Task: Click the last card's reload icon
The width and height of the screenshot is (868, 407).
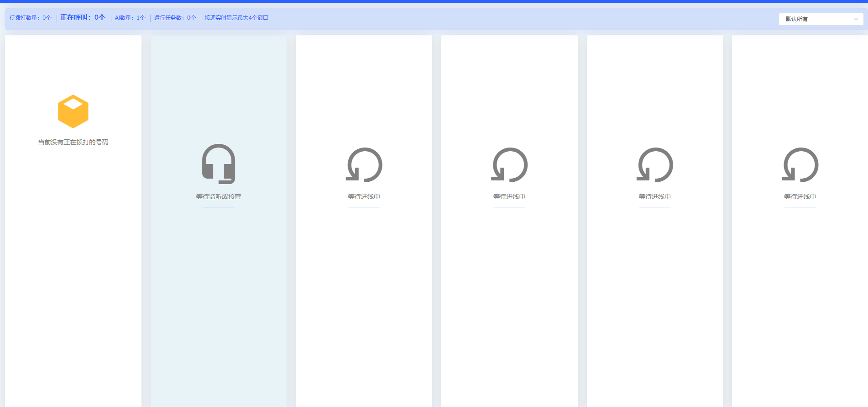Action: point(800,164)
